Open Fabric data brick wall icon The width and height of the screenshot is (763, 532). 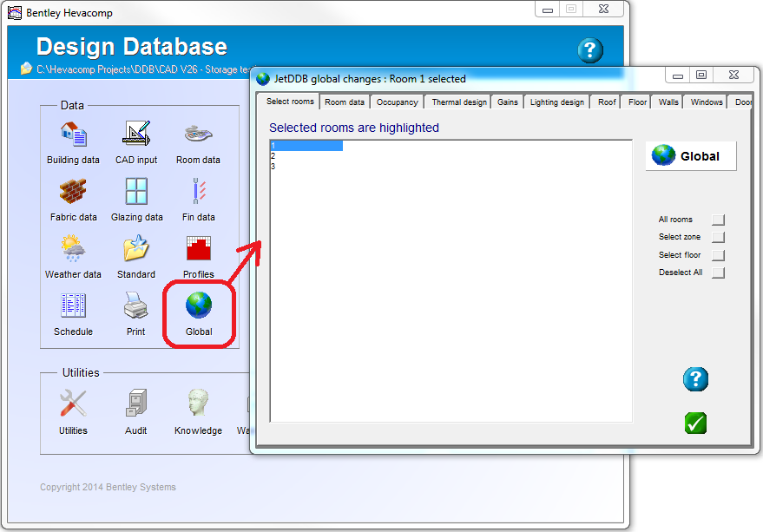tap(73, 191)
